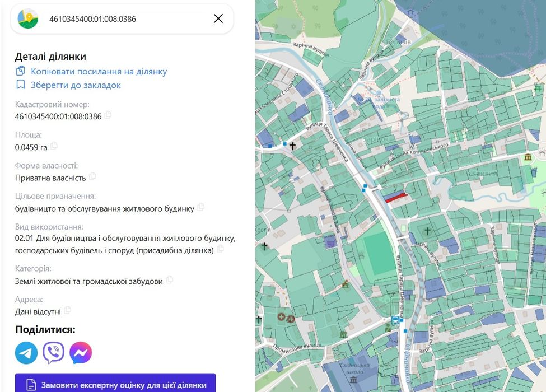
Task: Copy the area value 0.0459 га
Action: 54,146
